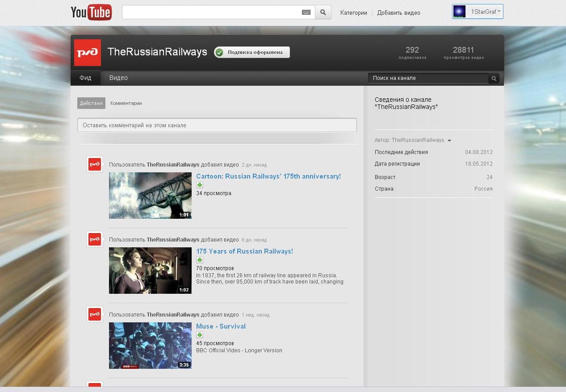Click the '6 дн. назад' timestamp
Screen dimensions: 566x392
pyautogui.click(x=254, y=240)
